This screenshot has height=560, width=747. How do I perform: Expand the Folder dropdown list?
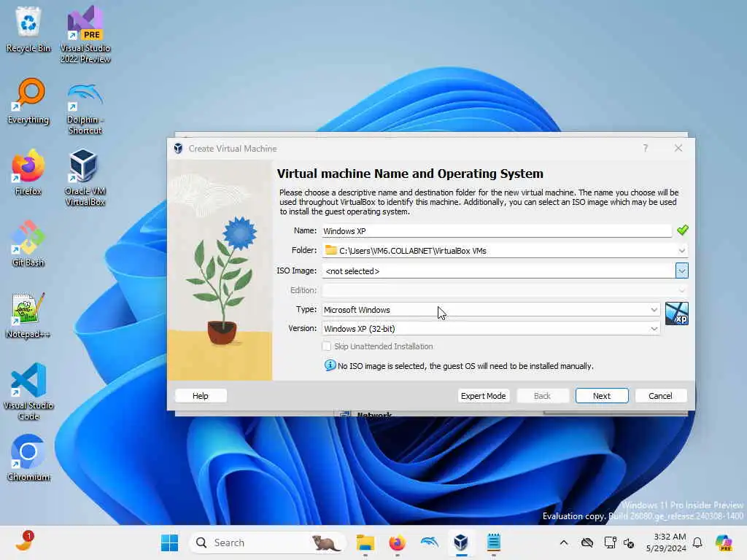(682, 251)
